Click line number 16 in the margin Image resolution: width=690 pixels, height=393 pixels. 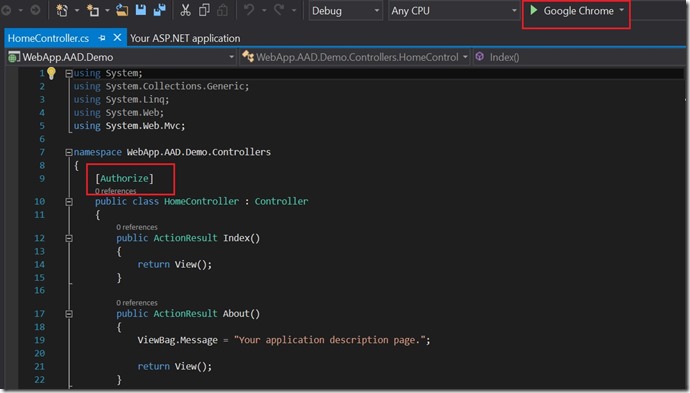[40, 290]
